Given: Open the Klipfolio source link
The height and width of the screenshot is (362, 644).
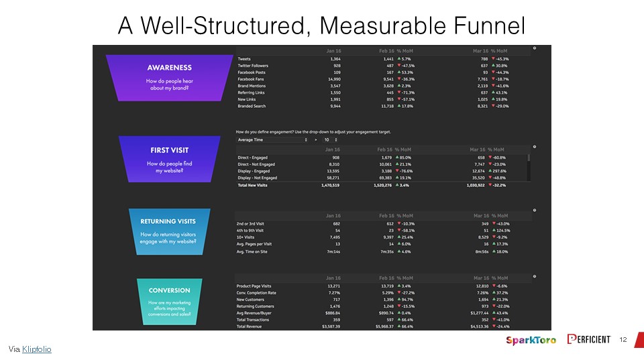Looking at the screenshot, I should (36, 349).
